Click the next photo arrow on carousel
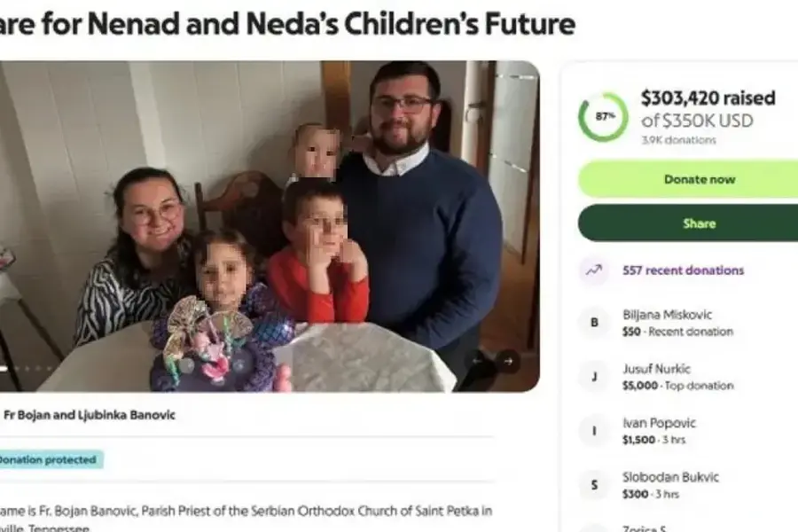This screenshot has width=798, height=532. (x=507, y=361)
